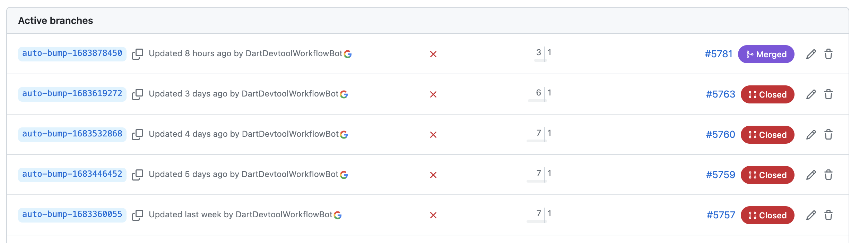This screenshot has height=243, width=868.
Task: Open the Closed badge for #5763
Action: tap(767, 94)
